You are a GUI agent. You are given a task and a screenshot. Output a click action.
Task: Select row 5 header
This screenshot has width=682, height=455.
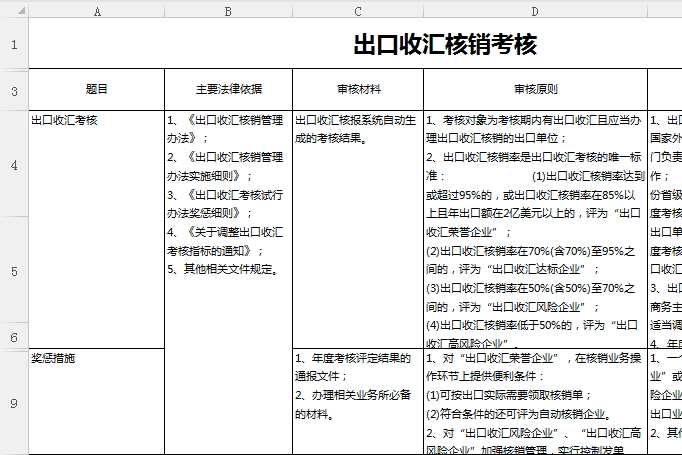[14, 272]
